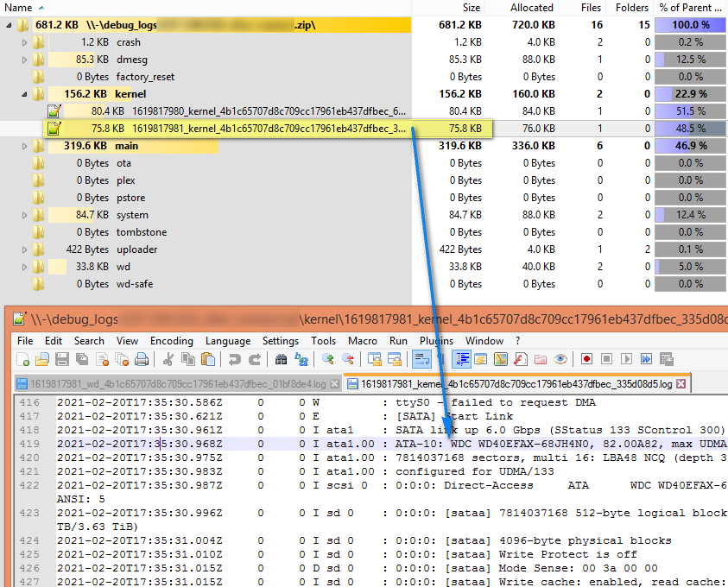Click the Copy toolbar icon

point(188,359)
